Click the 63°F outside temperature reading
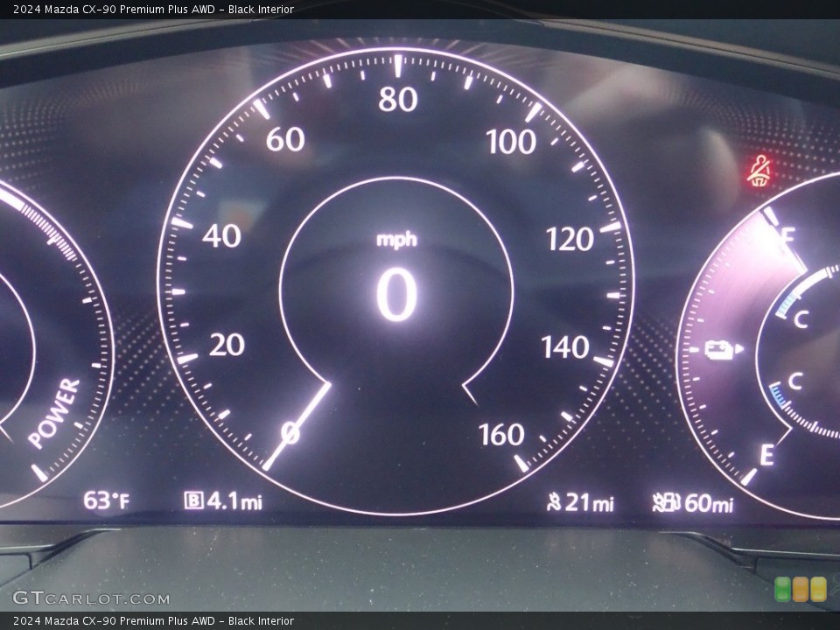The image size is (840, 630). [106, 500]
